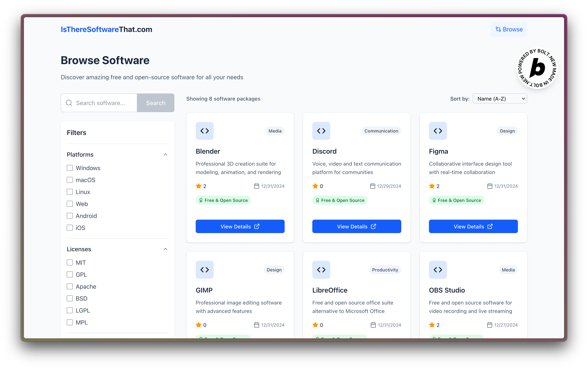Tick the GPL license checkbox
This screenshot has height=369, width=588.
click(x=70, y=274)
